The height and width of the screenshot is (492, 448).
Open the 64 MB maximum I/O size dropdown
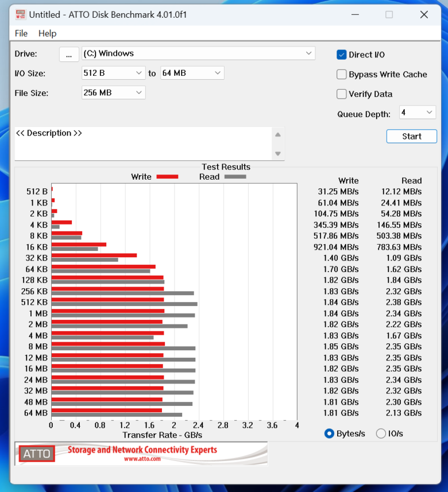[192, 73]
